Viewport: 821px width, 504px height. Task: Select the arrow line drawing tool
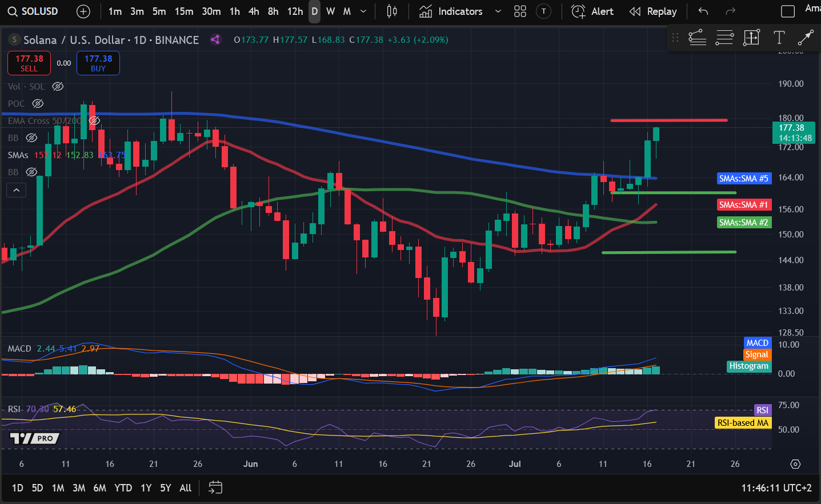(x=806, y=38)
